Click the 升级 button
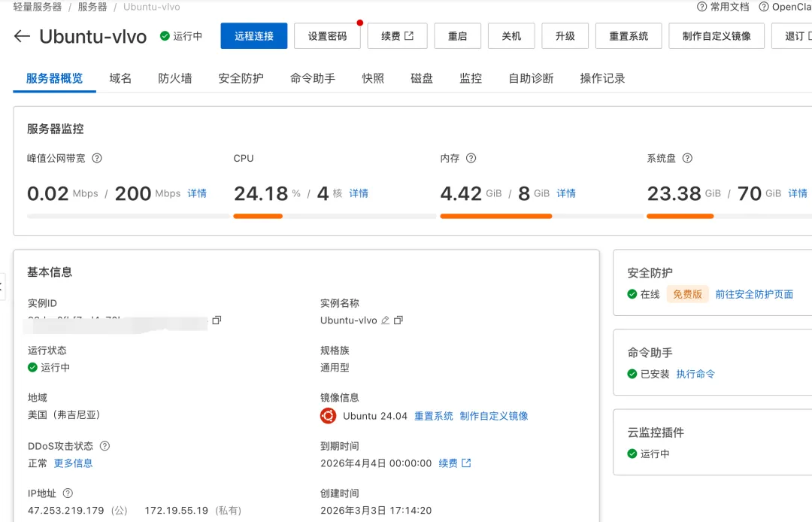This screenshot has height=522, width=812. 565,36
